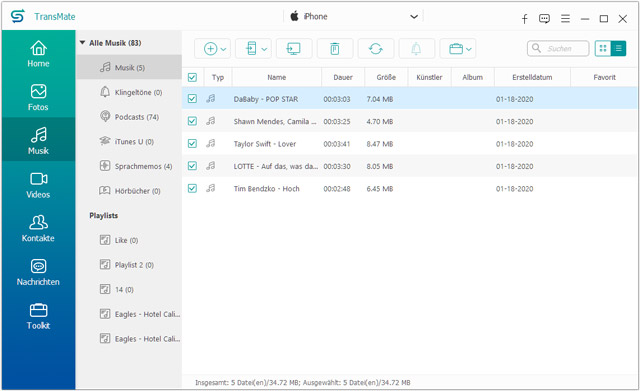Click the add (plus) toolbar button

click(x=210, y=49)
